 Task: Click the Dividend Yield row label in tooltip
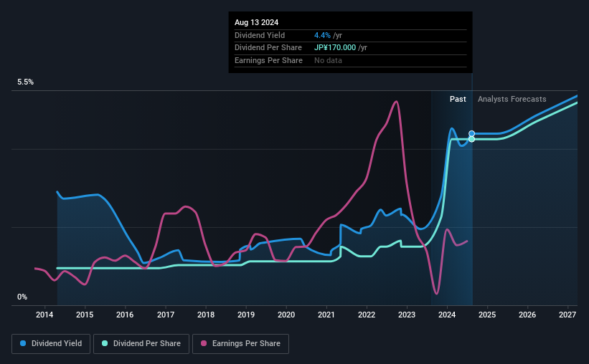coord(260,35)
